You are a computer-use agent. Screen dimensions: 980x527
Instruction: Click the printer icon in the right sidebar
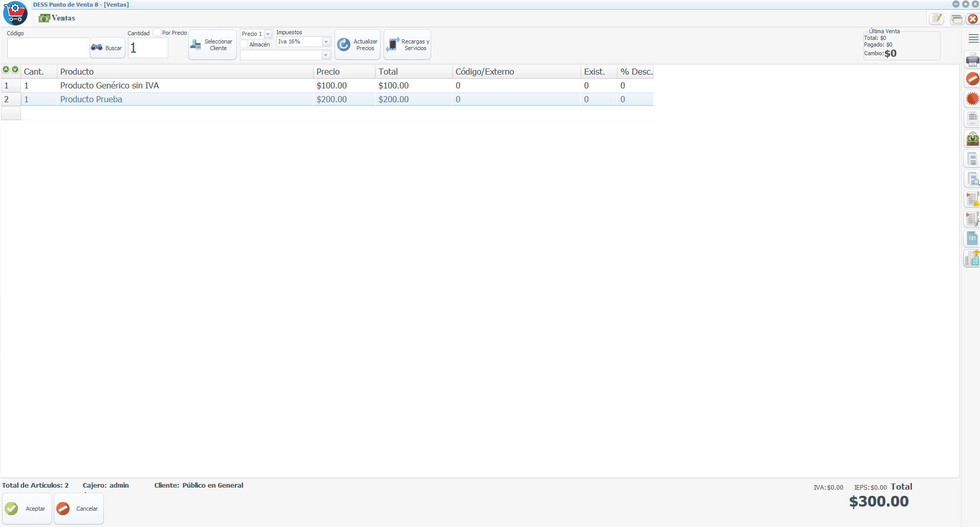(972, 60)
